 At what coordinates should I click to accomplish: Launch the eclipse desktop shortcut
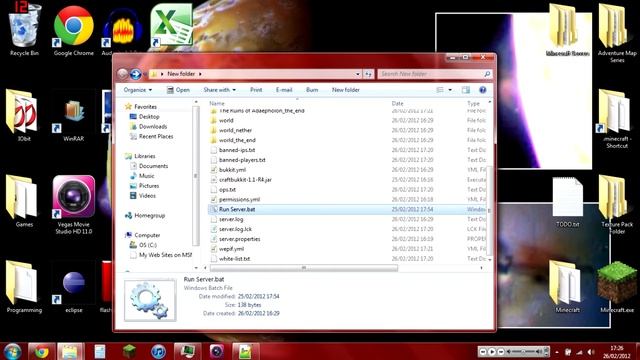73,287
